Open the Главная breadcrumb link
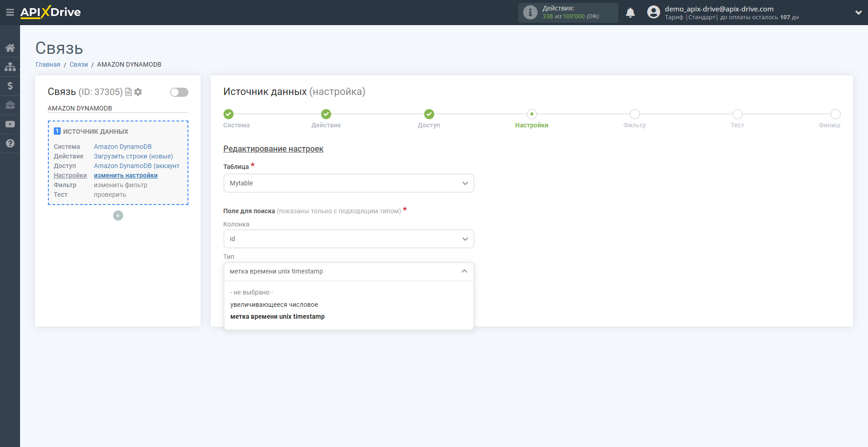Image resolution: width=868 pixels, height=447 pixels. click(48, 64)
